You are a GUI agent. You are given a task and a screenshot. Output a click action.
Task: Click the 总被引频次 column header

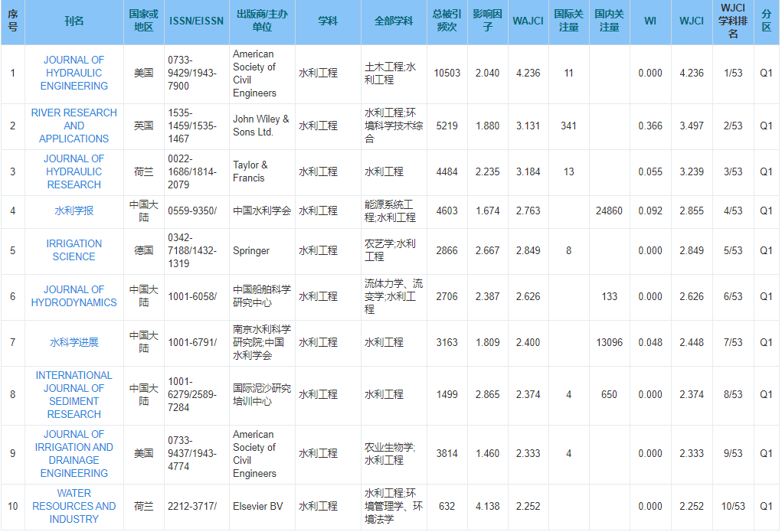[447, 21]
